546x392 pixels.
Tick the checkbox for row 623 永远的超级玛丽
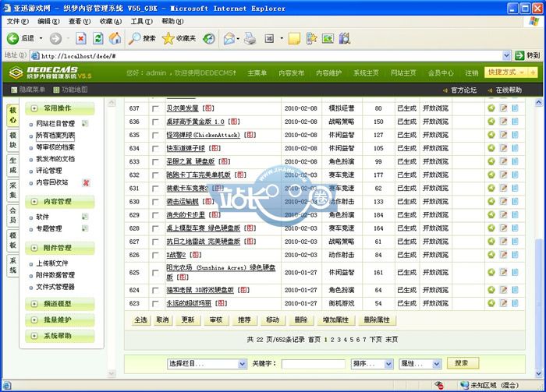[x=155, y=303]
